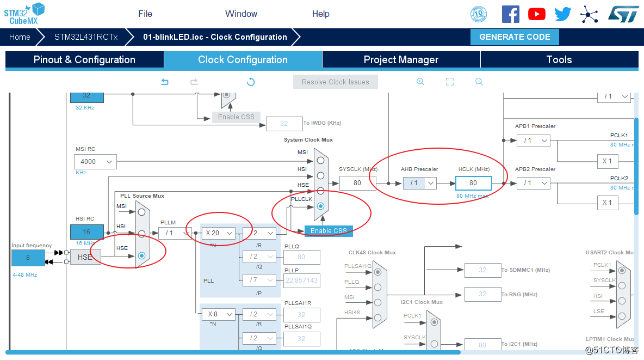
Task: Zoom in on the clock diagram
Action: [420, 82]
